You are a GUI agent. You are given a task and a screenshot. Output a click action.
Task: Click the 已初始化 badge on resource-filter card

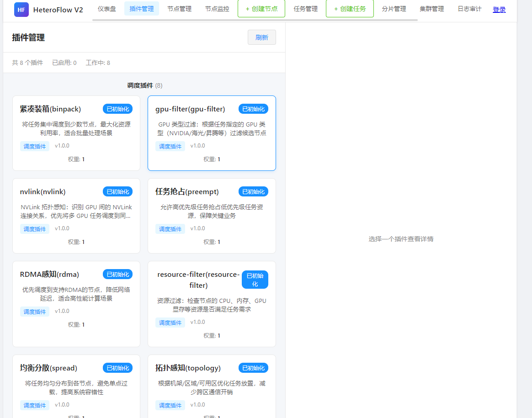[x=255, y=279]
